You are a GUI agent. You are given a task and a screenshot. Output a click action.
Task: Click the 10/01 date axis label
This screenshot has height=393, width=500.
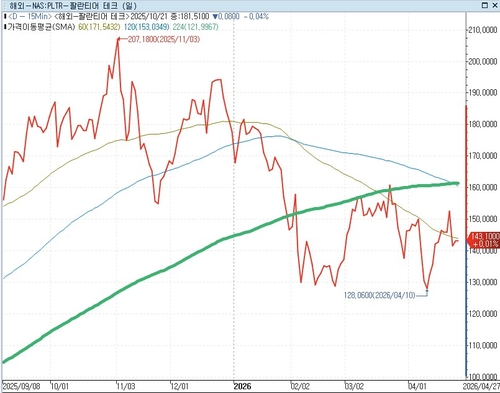[x=60, y=386]
